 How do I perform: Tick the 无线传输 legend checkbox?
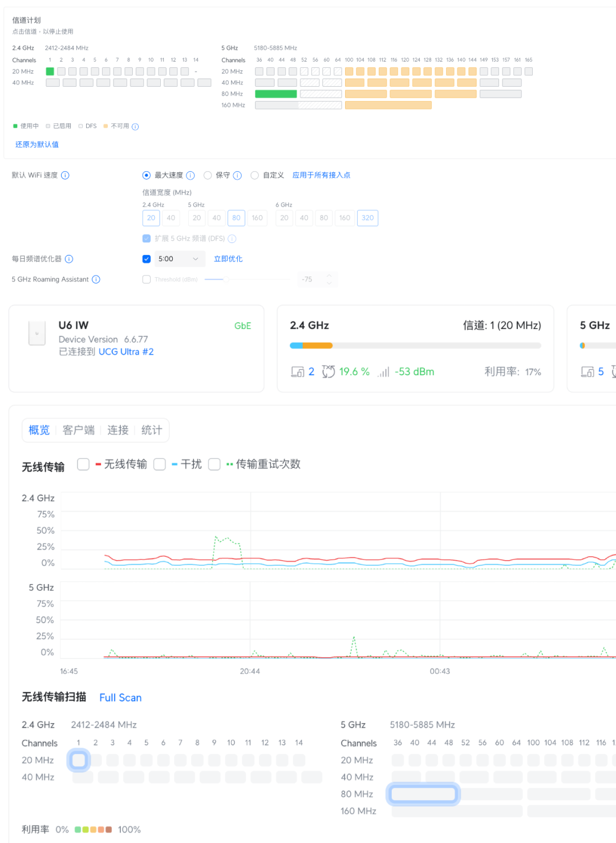[83, 464]
